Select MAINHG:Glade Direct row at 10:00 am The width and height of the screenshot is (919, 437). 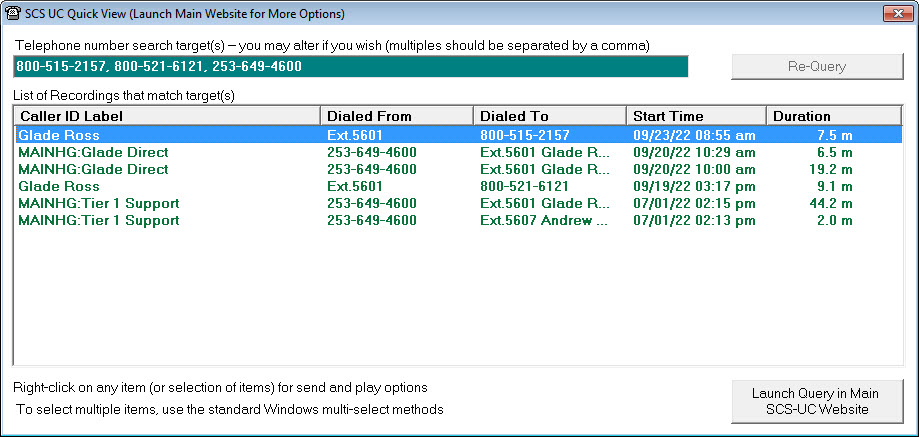[458, 169]
